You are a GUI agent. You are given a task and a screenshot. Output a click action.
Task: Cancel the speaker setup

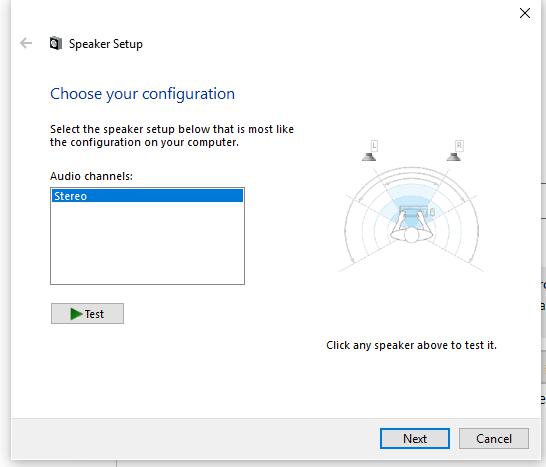click(494, 438)
